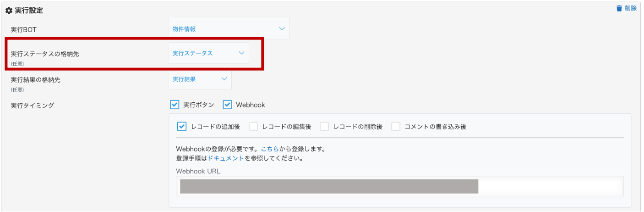Click the 削除 trash icon
This screenshot has width=644, height=212.
click(x=619, y=8)
